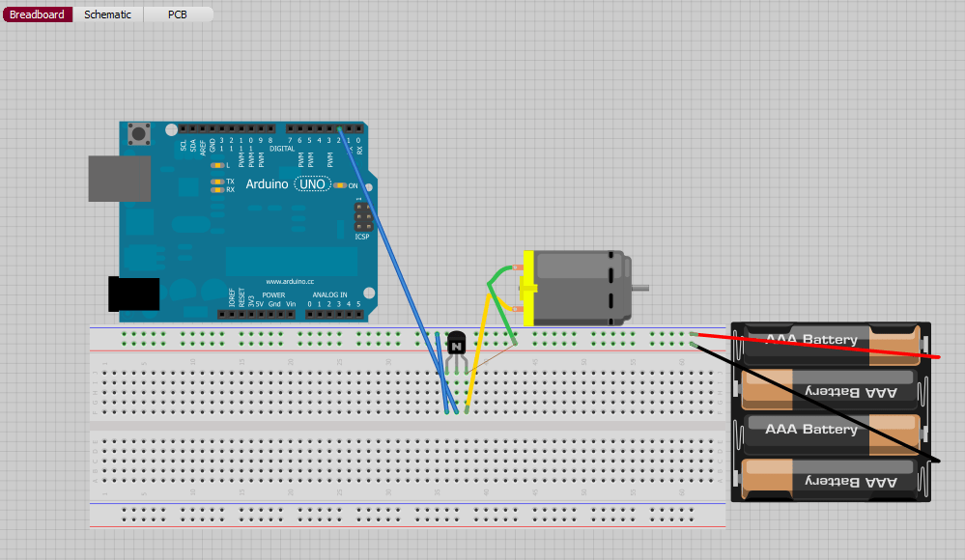Click the Arduino ICSP header
This screenshot has height=560, width=965.
[362, 216]
